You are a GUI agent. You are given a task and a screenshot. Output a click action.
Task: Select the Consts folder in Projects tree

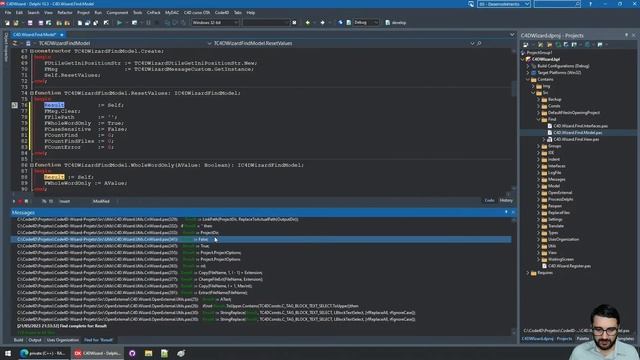[554, 106]
